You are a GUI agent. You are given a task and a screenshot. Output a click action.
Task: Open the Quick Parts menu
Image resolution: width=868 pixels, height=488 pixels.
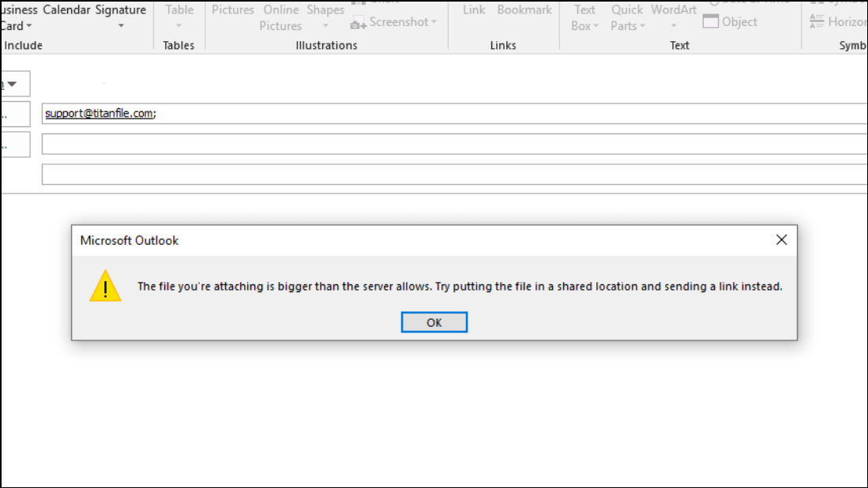click(x=627, y=17)
